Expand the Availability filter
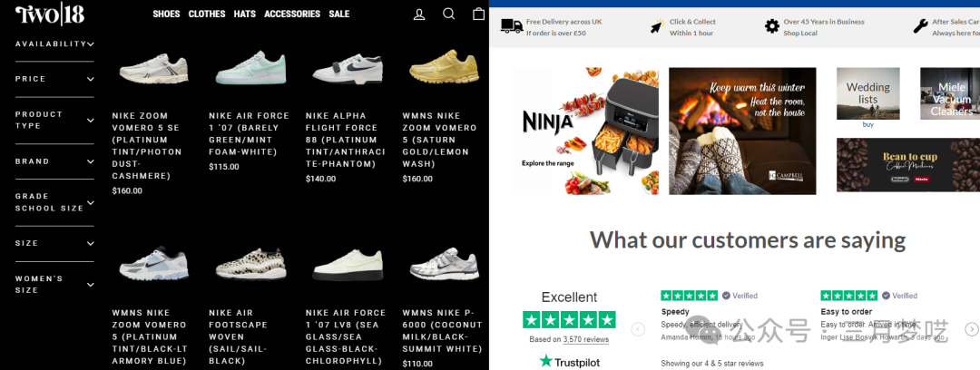The width and height of the screenshot is (980, 370). click(54, 44)
